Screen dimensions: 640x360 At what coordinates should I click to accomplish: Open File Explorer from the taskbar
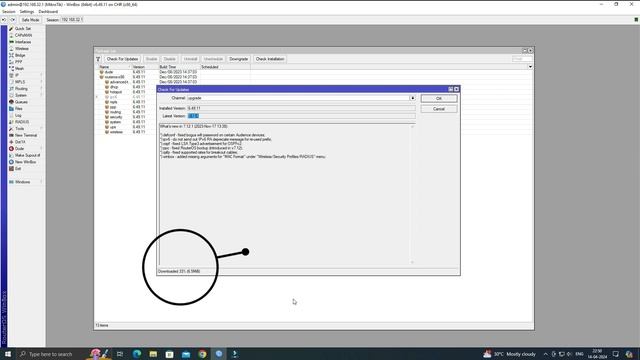pyautogui.click(x=153, y=354)
